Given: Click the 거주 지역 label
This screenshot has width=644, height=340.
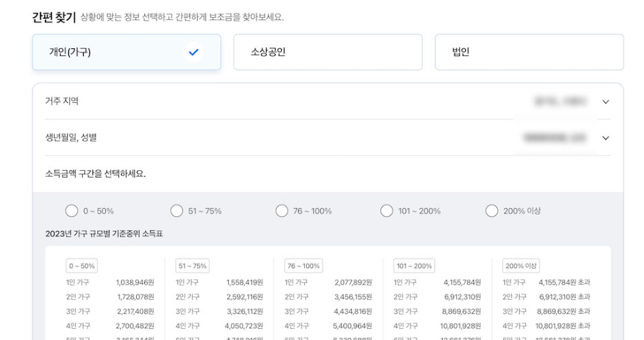Looking at the screenshot, I should pyautogui.click(x=61, y=101).
